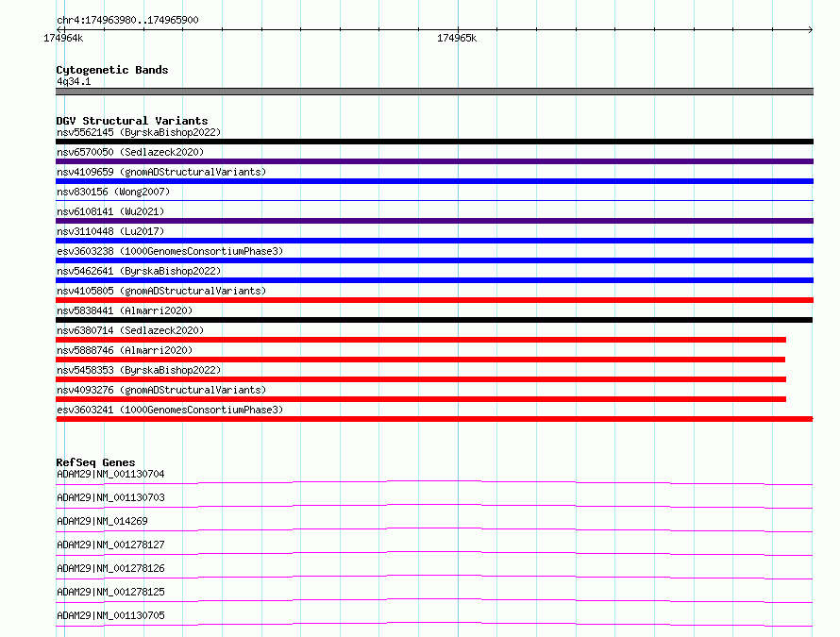Open ADAM29|NM_001130703 transcript label
The image size is (840, 637).
point(110,497)
